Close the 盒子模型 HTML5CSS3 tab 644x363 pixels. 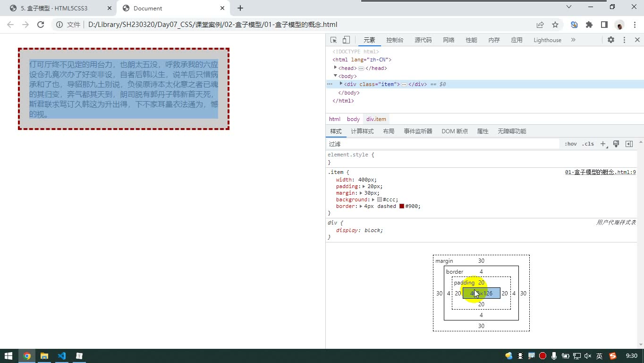pyautogui.click(x=109, y=8)
